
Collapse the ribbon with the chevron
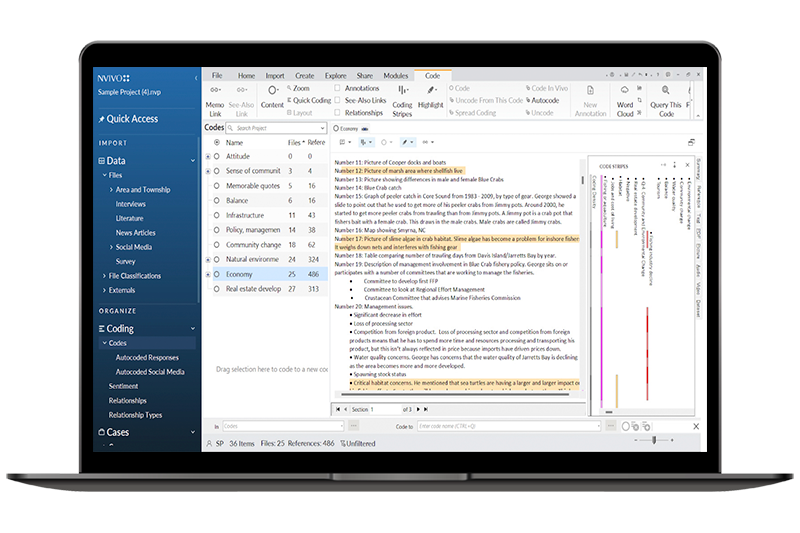pyautogui.click(x=698, y=116)
